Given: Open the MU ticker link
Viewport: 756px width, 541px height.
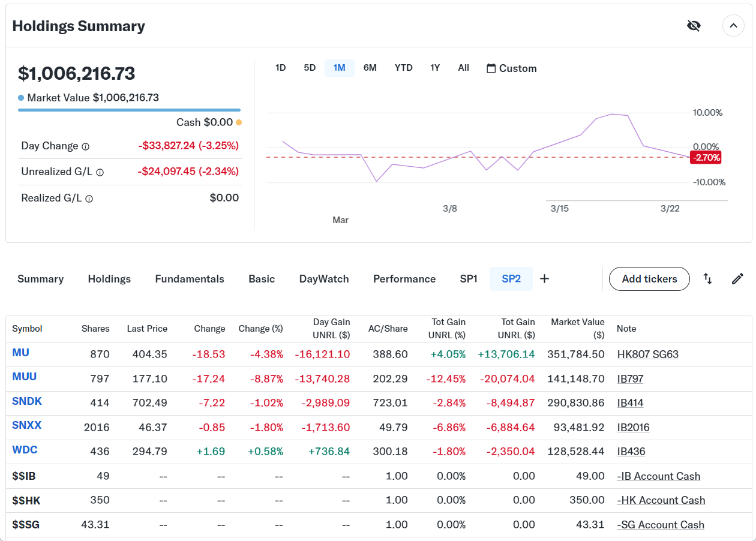Looking at the screenshot, I should tap(20, 353).
